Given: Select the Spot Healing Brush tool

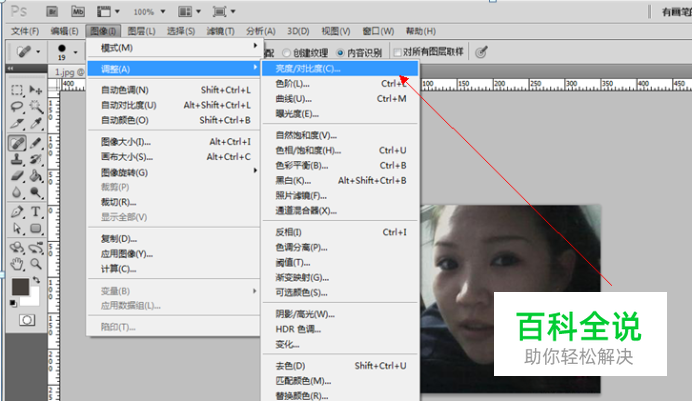Looking at the screenshot, I should (x=17, y=143).
